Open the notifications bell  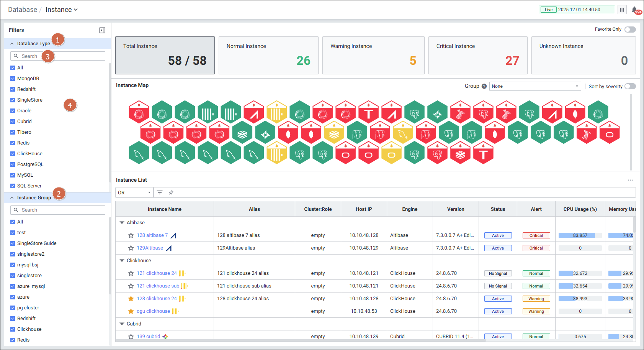click(634, 10)
